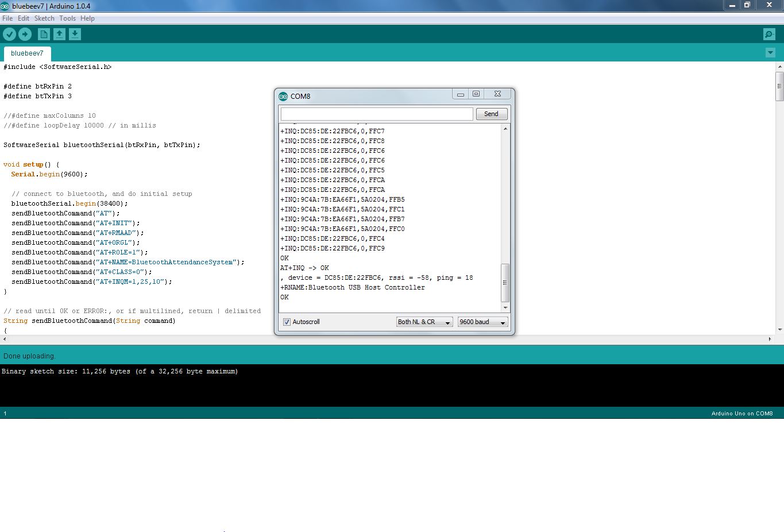Image resolution: width=784 pixels, height=532 pixels.
Task: Close the COM8 serial monitor window
Action: click(497, 94)
